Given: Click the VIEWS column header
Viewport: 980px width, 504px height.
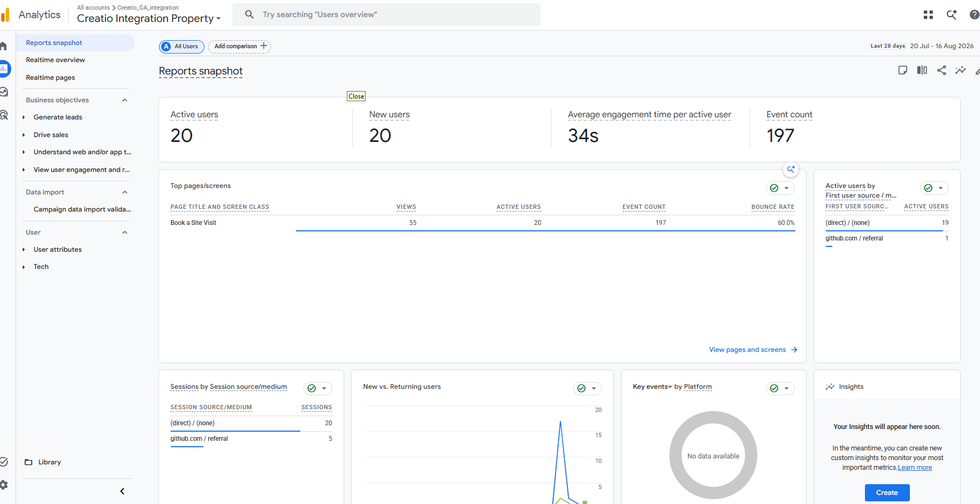Looking at the screenshot, I should point(406,207).
